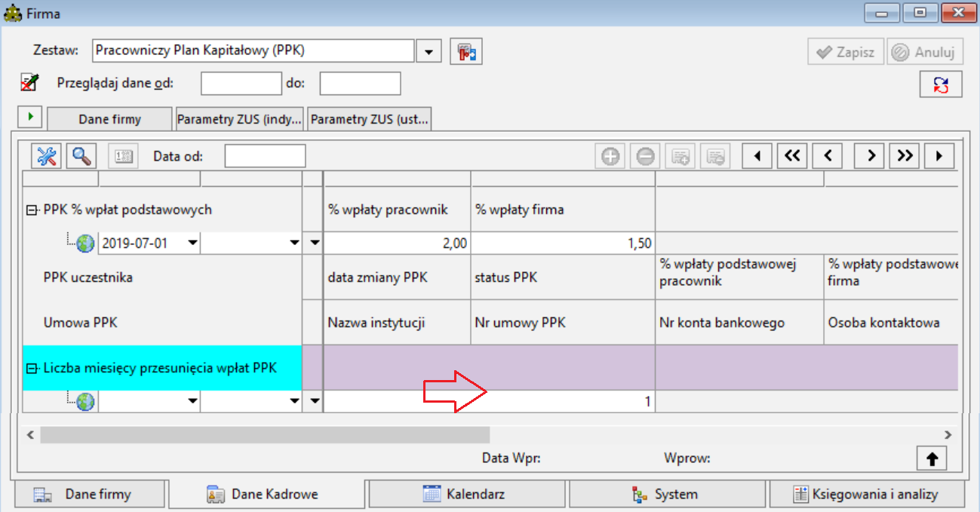The width and height of the screenshot is (980, 512).
Task: Click the Zapisz button
Action: tap(846, 52)
